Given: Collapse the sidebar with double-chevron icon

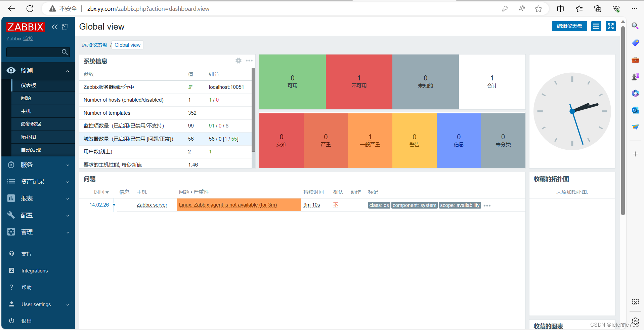Looking at the screenshot, I should click(x=54, y=27).
